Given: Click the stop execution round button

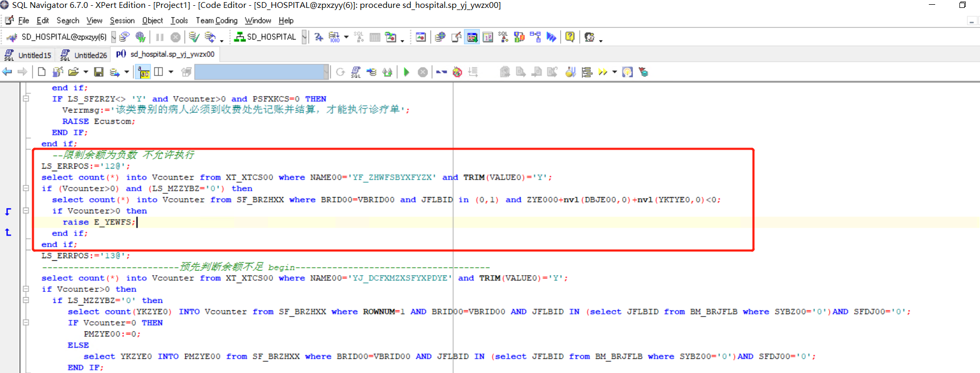Looking at the screenshot, I should click(x=422, y=72).
